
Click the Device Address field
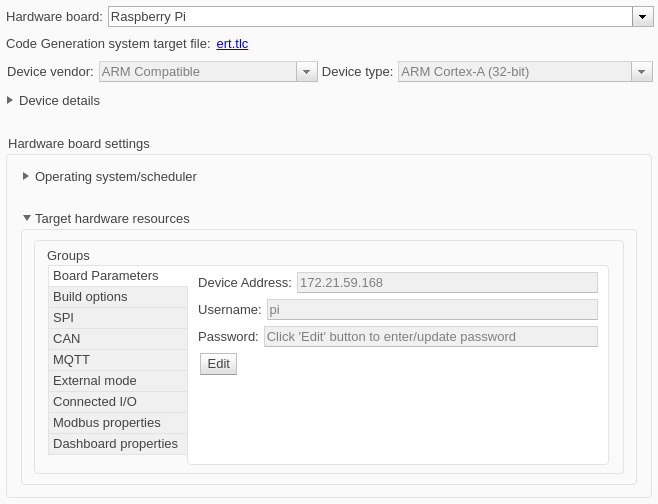click(x=446, y=283)
